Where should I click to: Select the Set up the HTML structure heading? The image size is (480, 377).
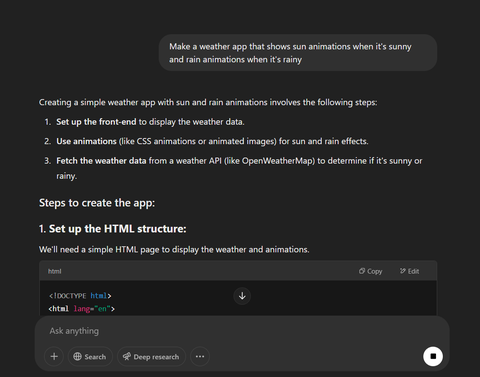click(113, 229)
